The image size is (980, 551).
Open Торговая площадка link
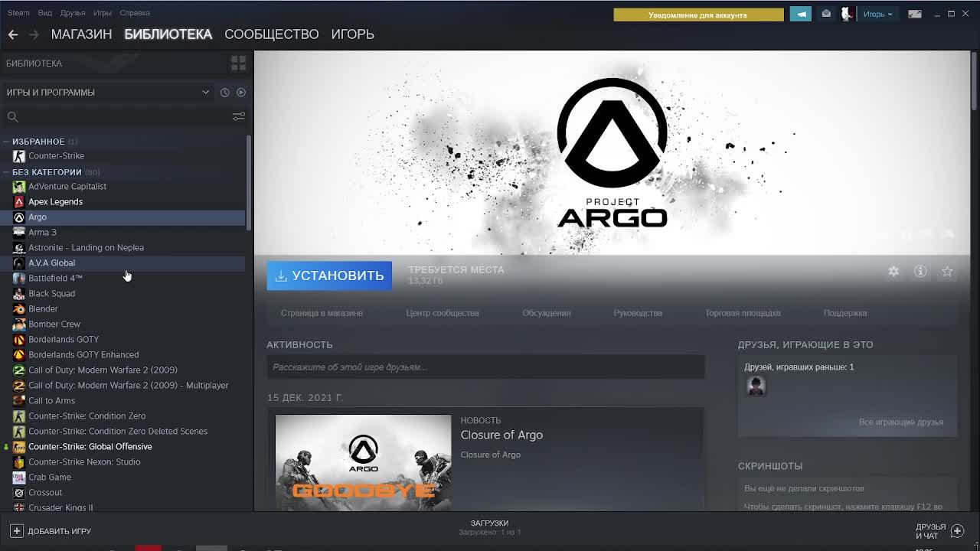point(743,313)
